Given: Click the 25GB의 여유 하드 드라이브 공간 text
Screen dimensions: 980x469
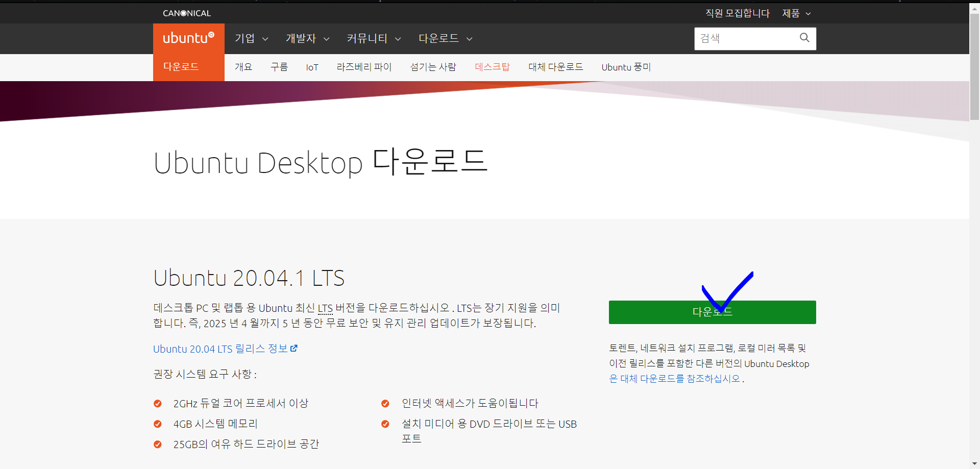Looking at the screenshot, I should tap(246, 444).
